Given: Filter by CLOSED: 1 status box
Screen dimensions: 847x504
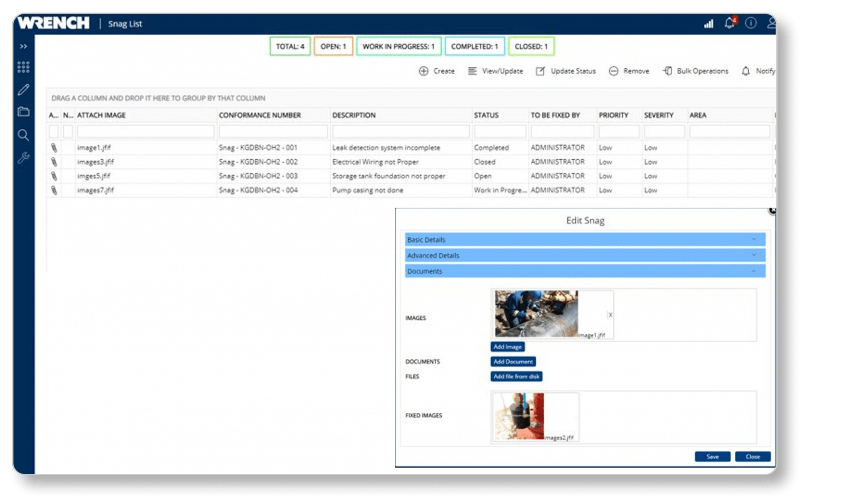Looking at the screenshot, I should [x=531, y=46].
